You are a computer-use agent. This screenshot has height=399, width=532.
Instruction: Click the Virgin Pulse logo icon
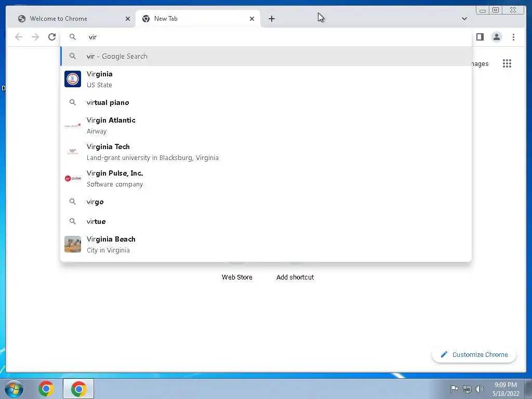click(x=73, y=178)
